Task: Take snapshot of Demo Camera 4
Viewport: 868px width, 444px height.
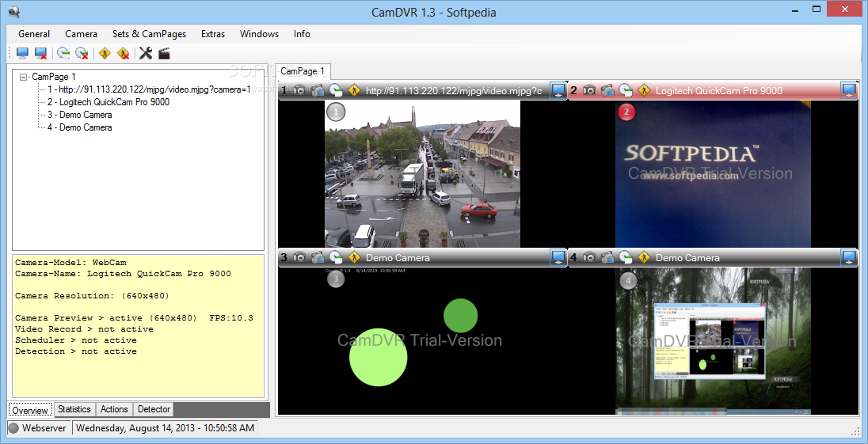Action: tap(589, 257)
